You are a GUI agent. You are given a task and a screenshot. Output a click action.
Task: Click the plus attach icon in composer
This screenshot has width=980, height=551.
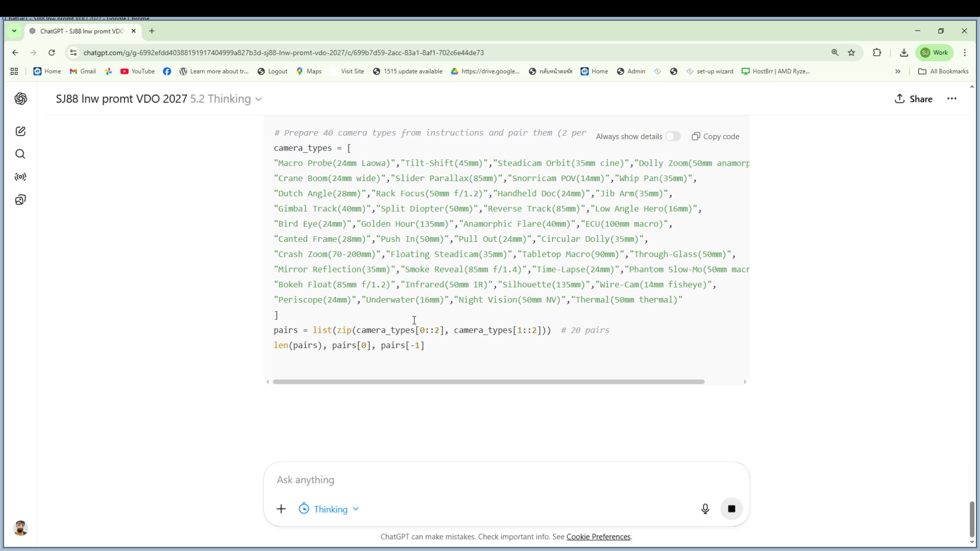tap(281, 509)
